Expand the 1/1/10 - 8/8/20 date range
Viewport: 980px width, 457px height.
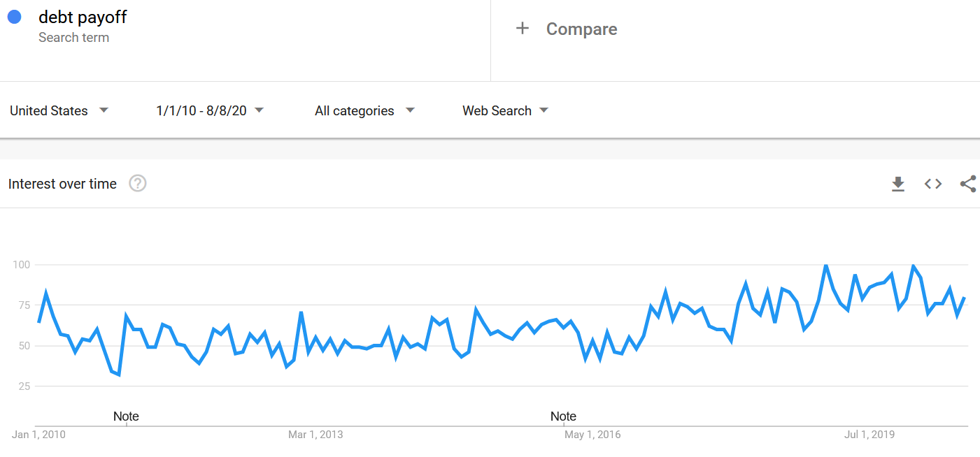tap(210, 110)
